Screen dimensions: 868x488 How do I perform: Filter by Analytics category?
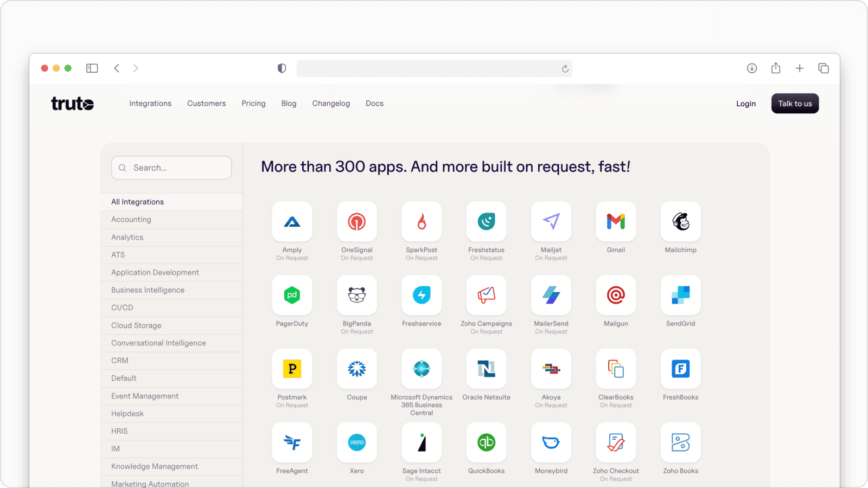(171, 237)
